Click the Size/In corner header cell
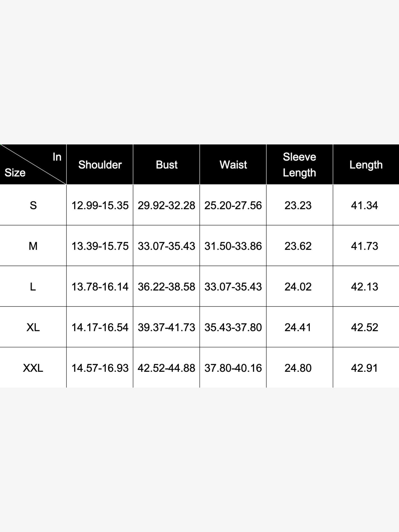 pyautogui.click(x=33, y=165)
